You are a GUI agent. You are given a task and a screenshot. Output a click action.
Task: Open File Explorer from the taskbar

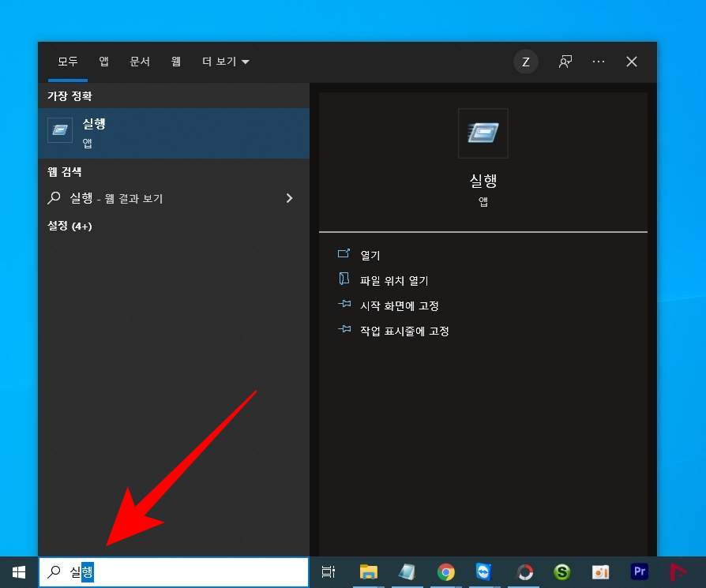(368, 571)
